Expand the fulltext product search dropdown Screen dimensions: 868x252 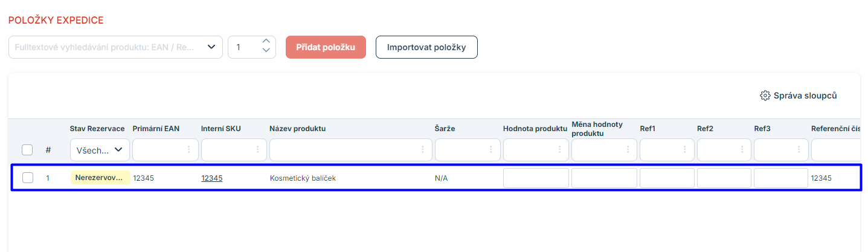tap(211, 47)
